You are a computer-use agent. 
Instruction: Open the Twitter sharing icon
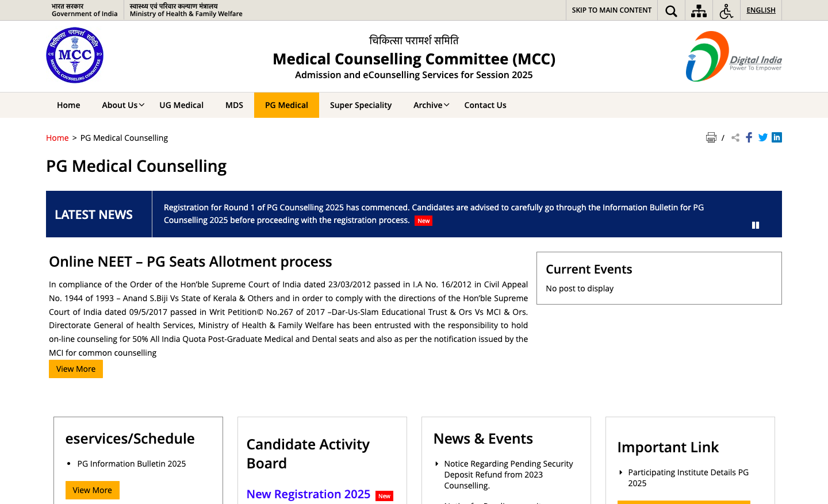coord(762,137)
